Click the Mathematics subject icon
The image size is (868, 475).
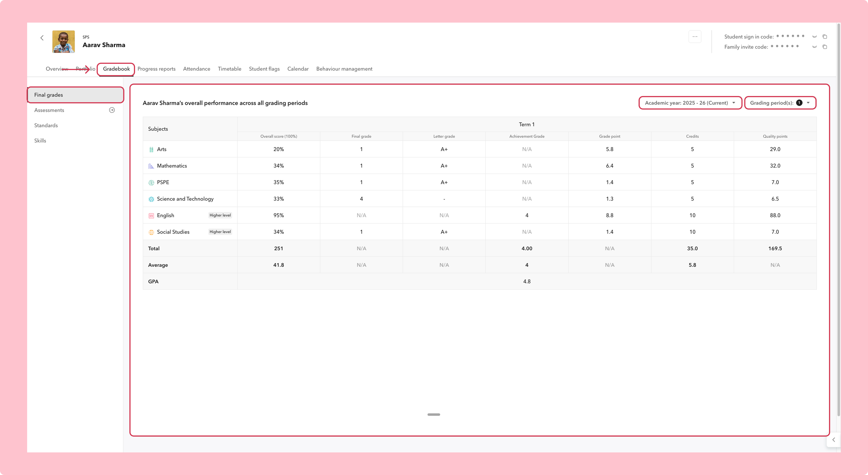click(x=151, y=166)
